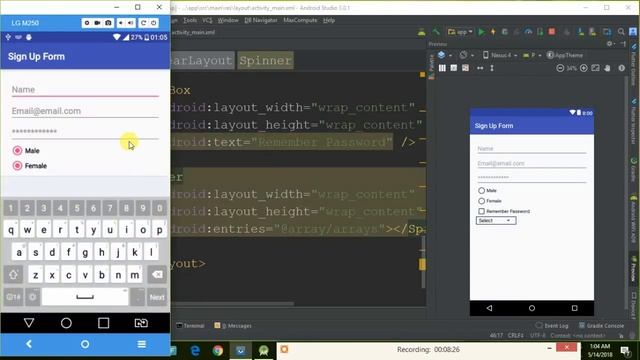640x360 pixels.
Task: Tap the SIM switch key on the phone nav bar
Action: coord(141,323)
